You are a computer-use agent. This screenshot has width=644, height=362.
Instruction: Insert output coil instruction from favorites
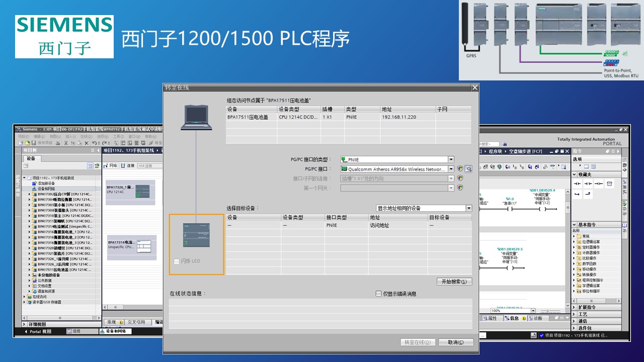[599, 184]
